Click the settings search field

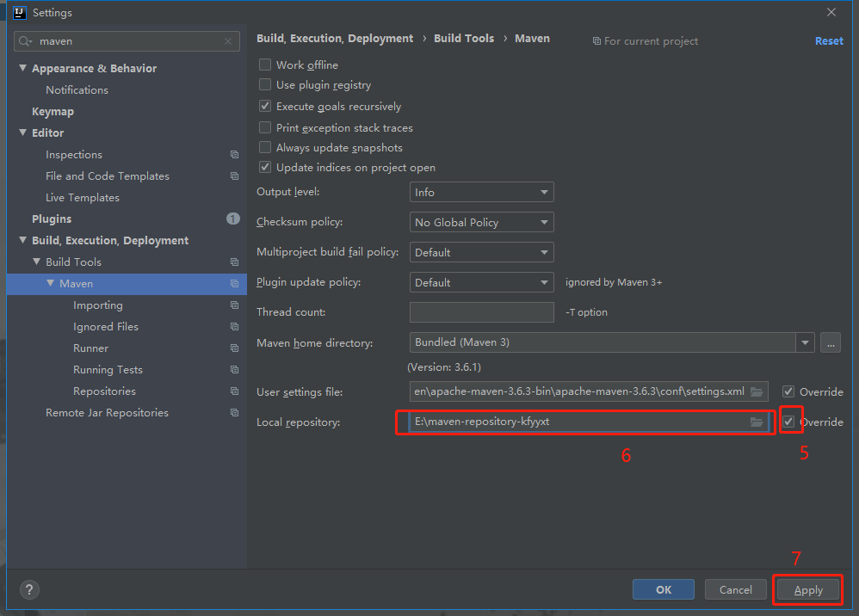(x=127, y=41)
